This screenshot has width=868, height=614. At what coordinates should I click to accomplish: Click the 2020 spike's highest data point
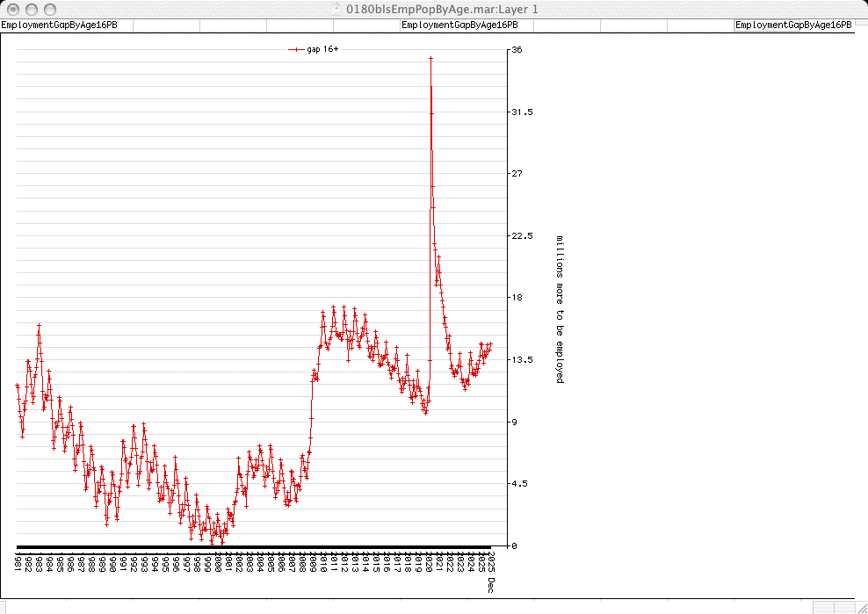(x=430, y=58)
